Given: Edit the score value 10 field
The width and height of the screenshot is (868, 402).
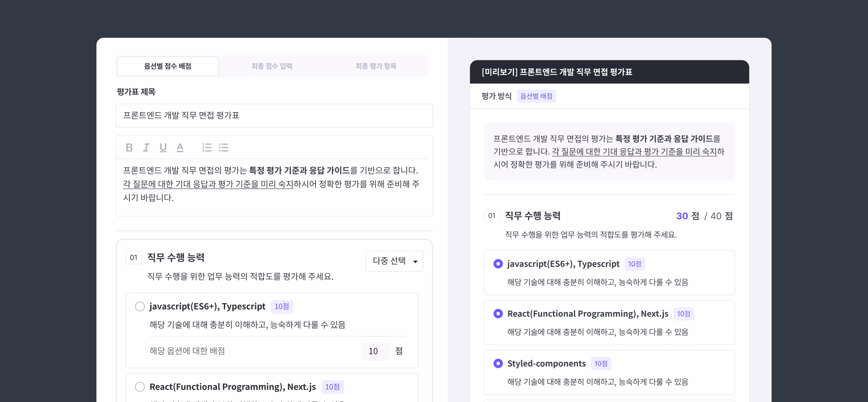Looking at the screenshot, I should click(375, 351).
